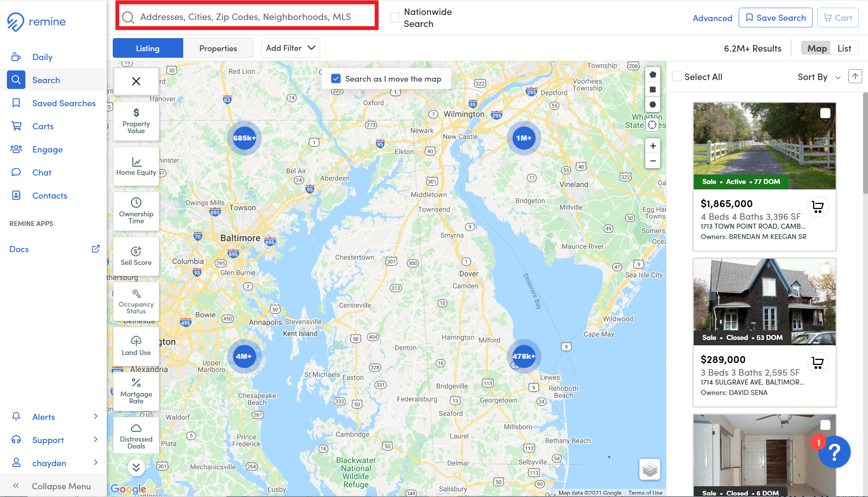Expand more map filters with double chevron
The height and width of the screenshot is (497, 868).
(x=136, y=467)
